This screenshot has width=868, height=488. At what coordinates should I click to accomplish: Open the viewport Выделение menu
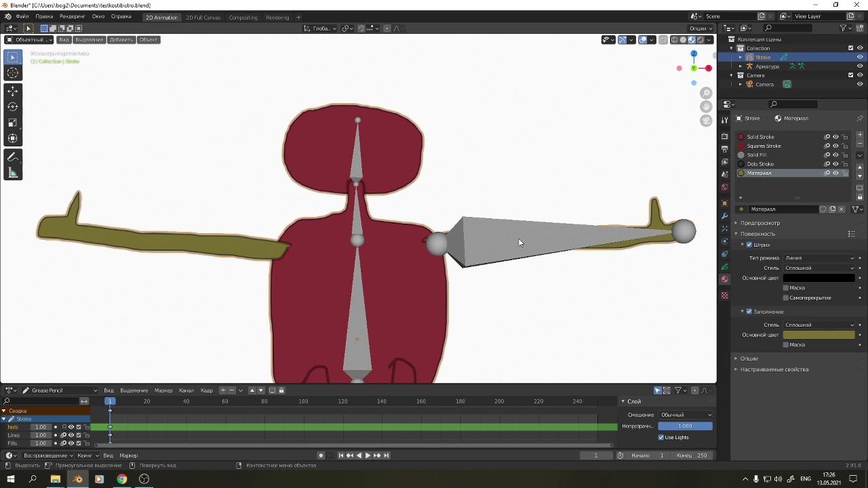click(x=89, y=39)
